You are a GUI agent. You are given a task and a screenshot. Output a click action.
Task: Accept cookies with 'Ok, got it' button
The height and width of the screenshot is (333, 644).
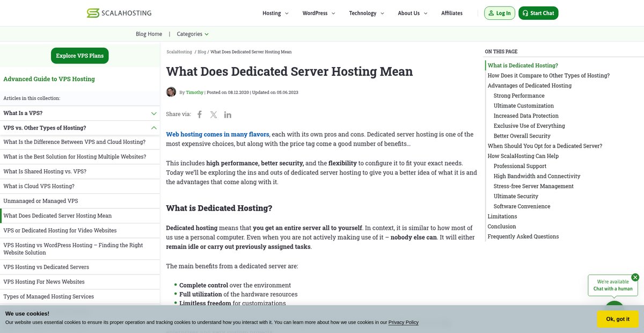(x=618, y=319)
